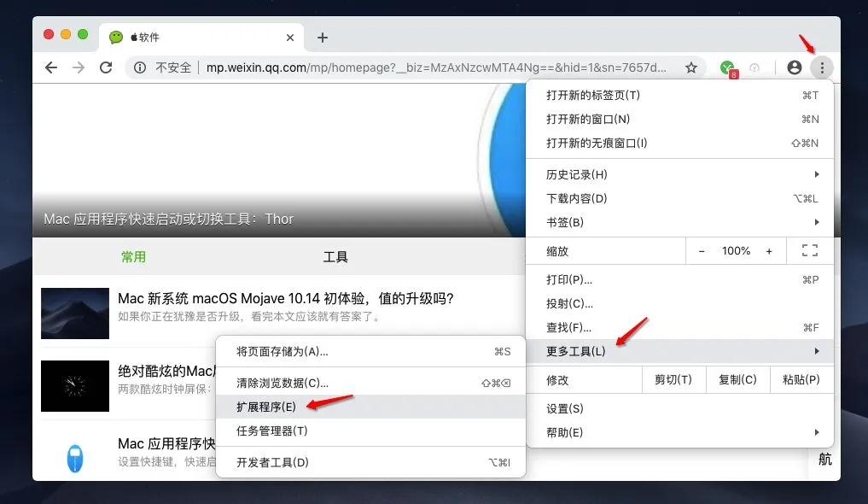Click the 复制(C) button

coord(738,380)
